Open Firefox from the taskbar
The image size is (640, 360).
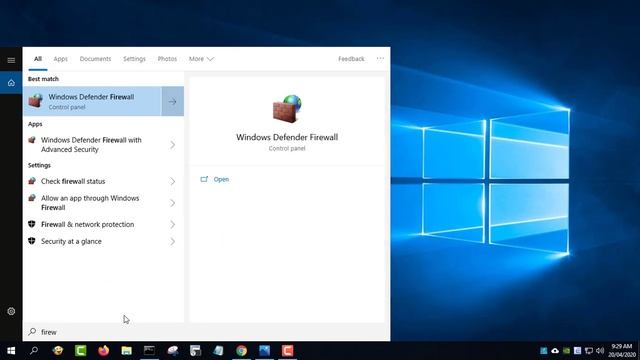tap(104, 351)
